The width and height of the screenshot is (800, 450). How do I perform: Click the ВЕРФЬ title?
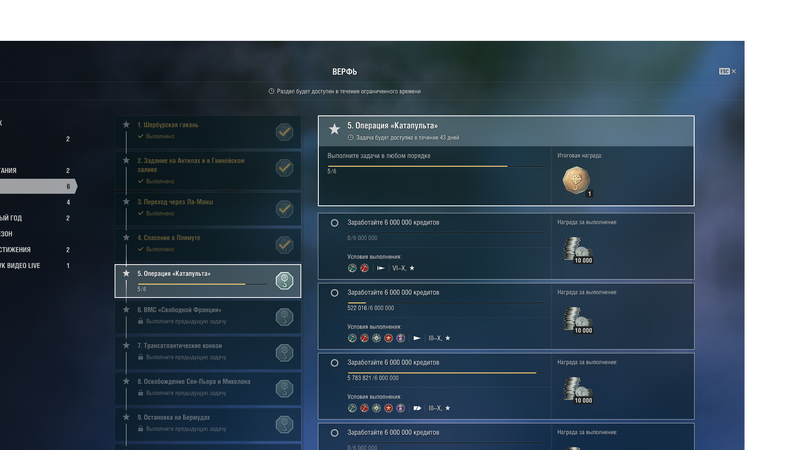344,72
